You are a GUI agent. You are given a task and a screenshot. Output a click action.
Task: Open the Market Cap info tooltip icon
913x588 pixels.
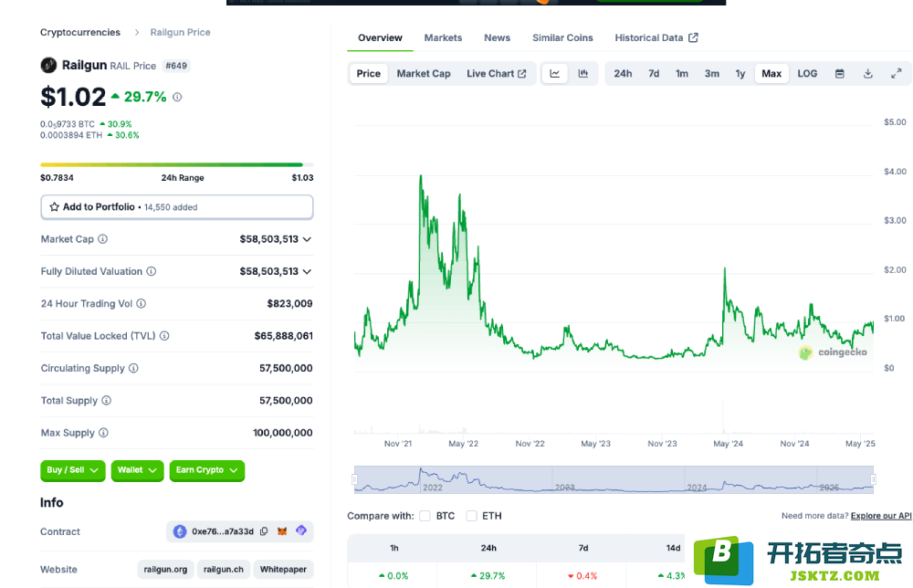pos(102,238)
